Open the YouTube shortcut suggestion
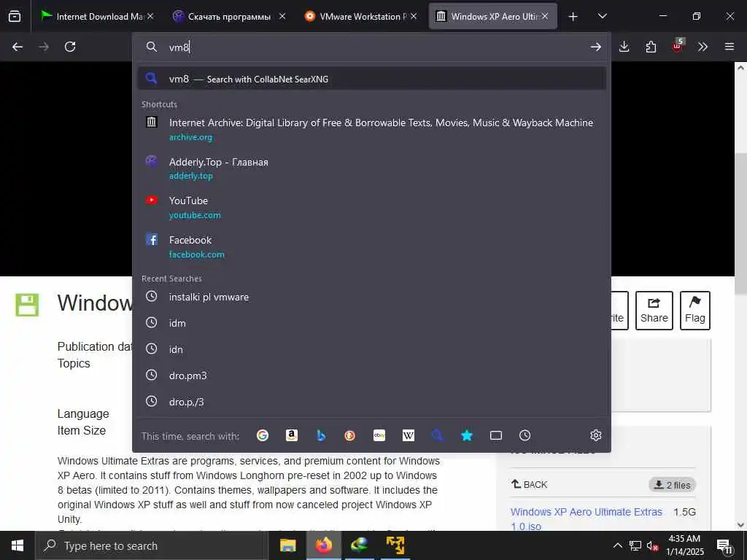The width and height of the screenshot is (747, 560). (x=371, y=207)
